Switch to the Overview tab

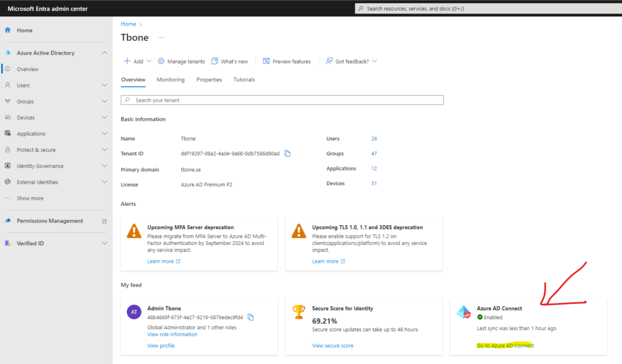pyautogui.click(x=133, y=79)
